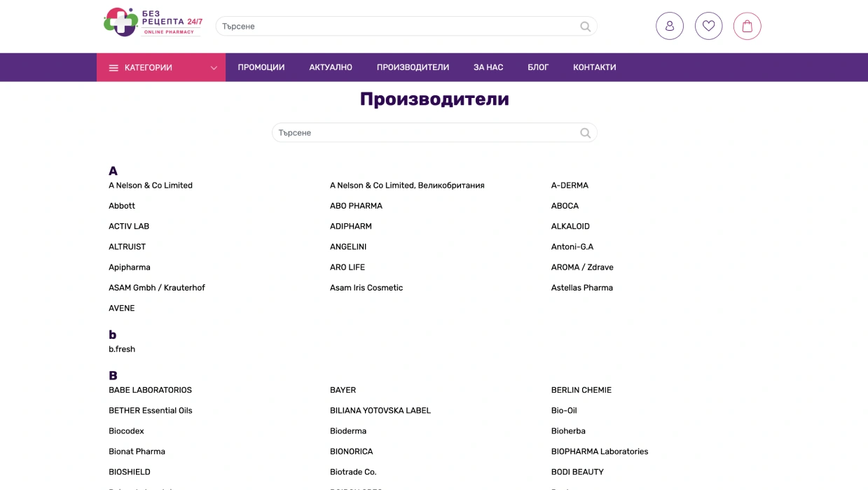Click the Без Рецепта 24/7 pharmacy logo
This screenshot has height=490, width=868.
coord(153,22)
